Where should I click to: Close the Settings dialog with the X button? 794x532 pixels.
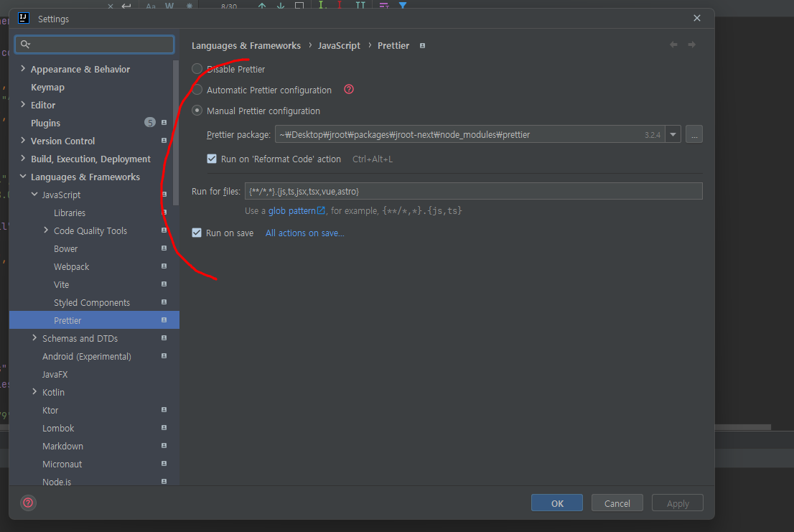pos(697,18)
